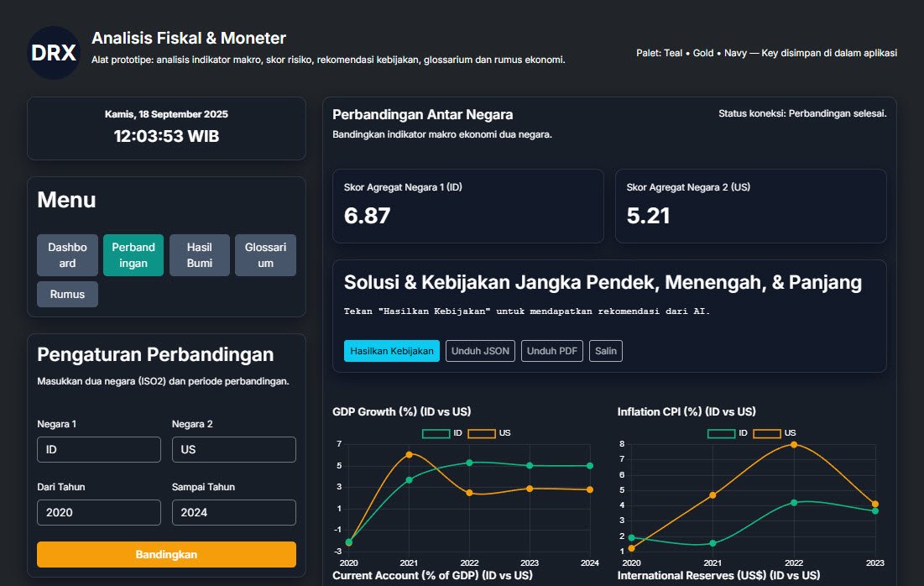Screen dimensions: 924x586
Task: Click the Solusi & Kebijakan heading
Action: click(x=603, y=282)
